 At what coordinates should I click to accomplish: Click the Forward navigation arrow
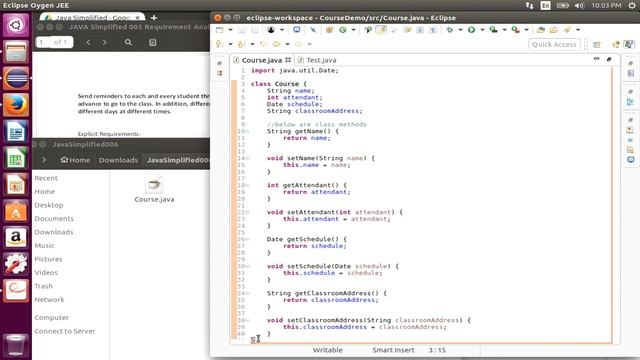298,44
